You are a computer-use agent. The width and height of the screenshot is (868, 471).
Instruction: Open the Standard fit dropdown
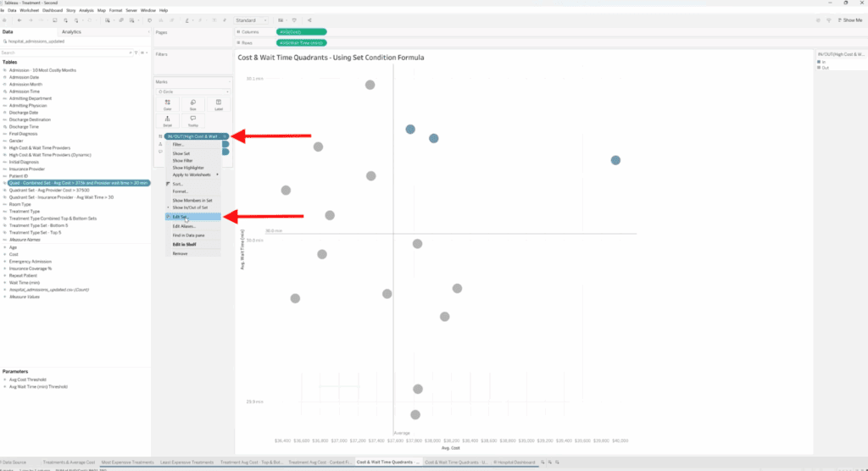click(x=251, y=20)
